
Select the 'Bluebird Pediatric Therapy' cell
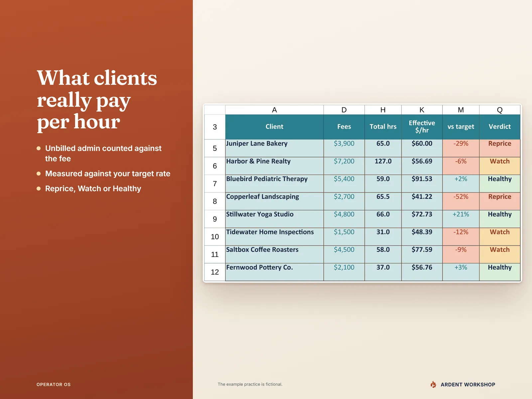click(274, 184)
